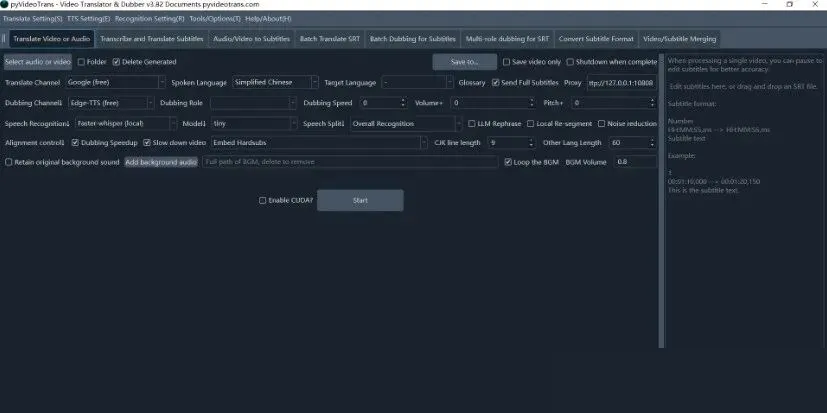The height and width of the screenshot is (413, 827).
Task: Open Dubbing Channel Edge-TTS dropdown
Action: [x=111, y=103]
